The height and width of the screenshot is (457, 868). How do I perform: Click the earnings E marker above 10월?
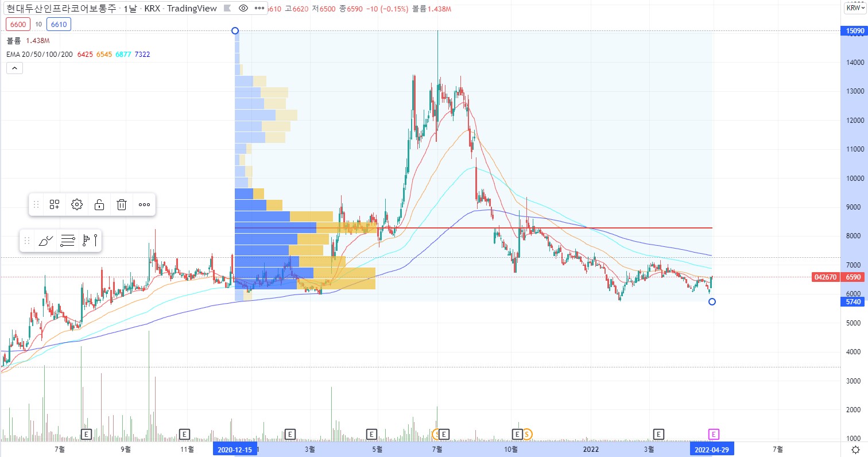point(517,433)
